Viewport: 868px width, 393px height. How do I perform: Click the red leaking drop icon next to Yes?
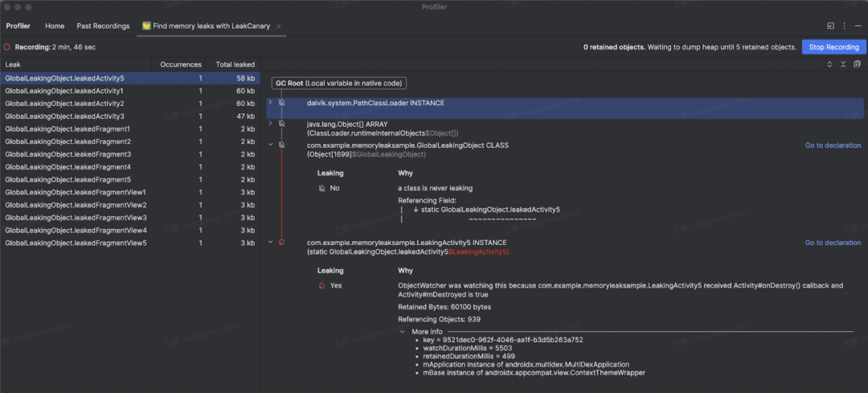point(322,285)
